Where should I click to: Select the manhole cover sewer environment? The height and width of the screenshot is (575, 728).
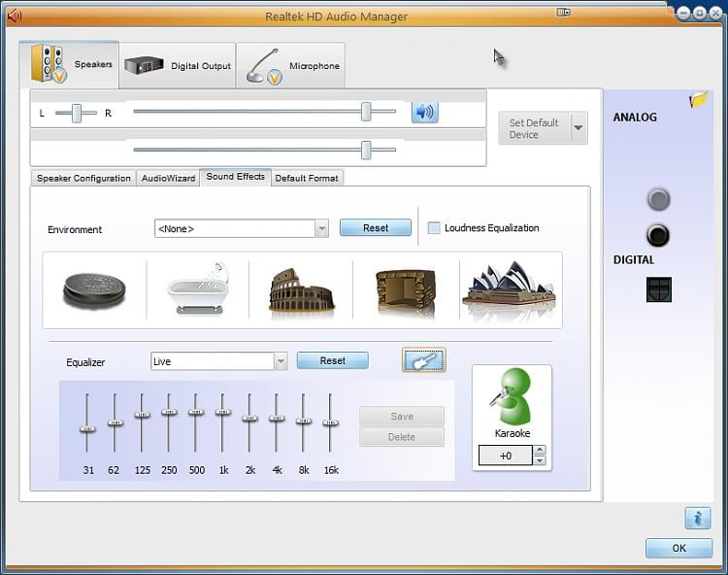94,291
